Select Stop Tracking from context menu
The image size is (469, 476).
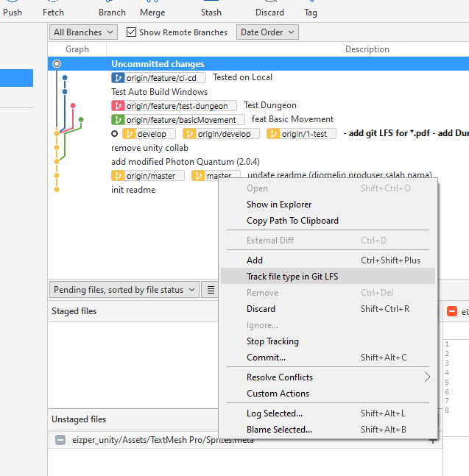pyautogui.click(x=272, y=341)
